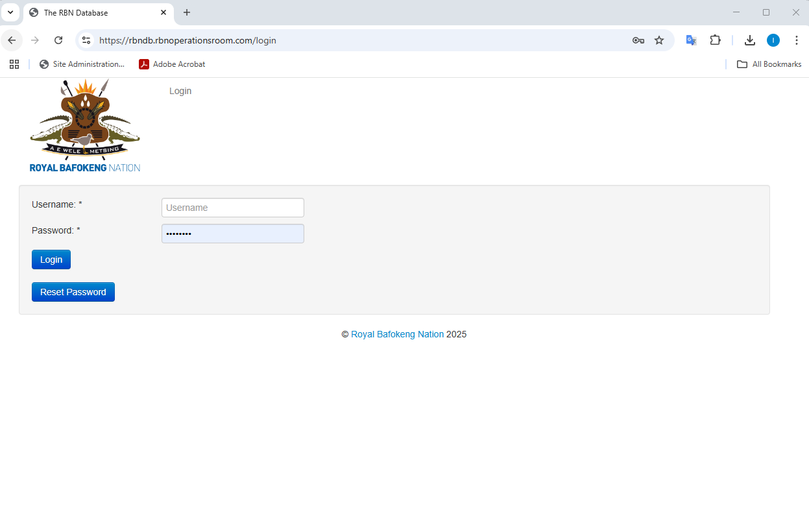Open Chrome's three-dot menu
Image resolution: width=809 pixels, height=532 pixels.
pos(797,40)
